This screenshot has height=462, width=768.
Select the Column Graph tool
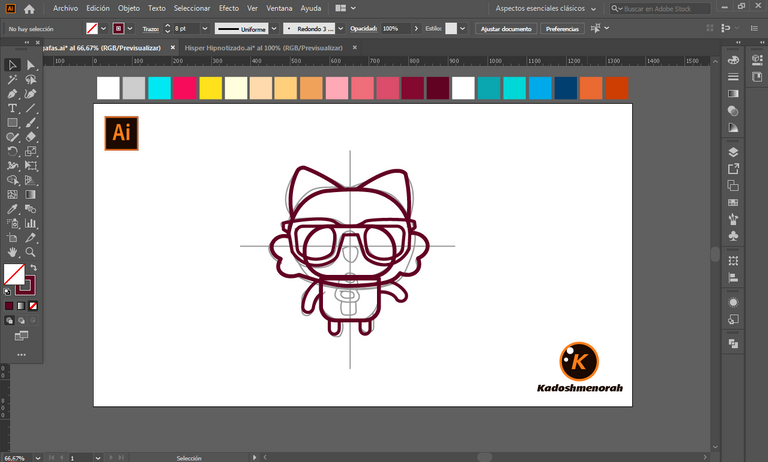[x=30, y=223]
